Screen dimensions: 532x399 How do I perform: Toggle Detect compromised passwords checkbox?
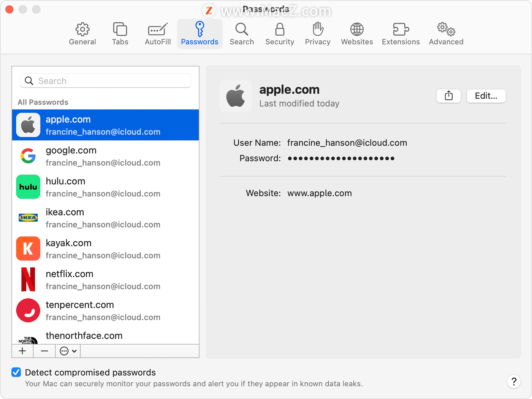click(16, 372)
